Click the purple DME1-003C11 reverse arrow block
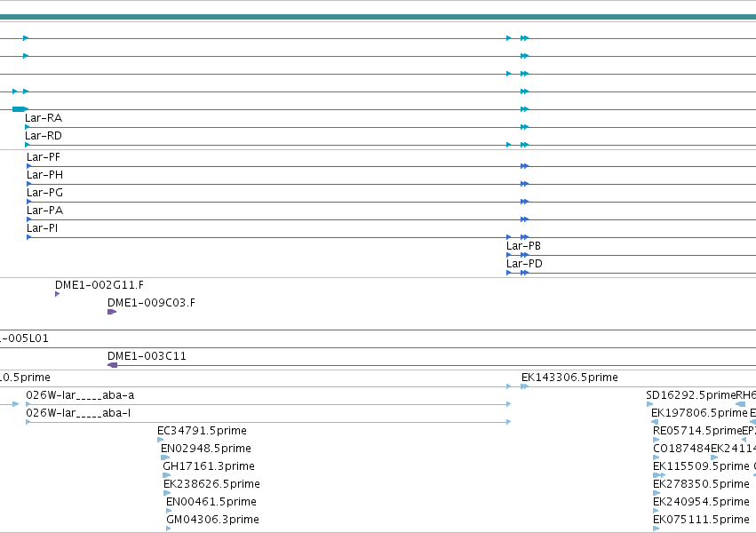The image size is (756, 533). [112, 365]
